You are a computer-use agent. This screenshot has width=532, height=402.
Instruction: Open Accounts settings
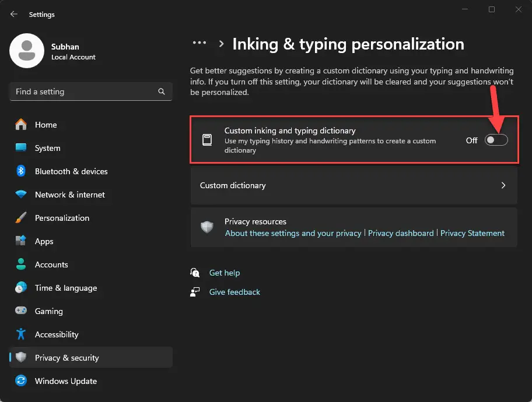(90, 265)
